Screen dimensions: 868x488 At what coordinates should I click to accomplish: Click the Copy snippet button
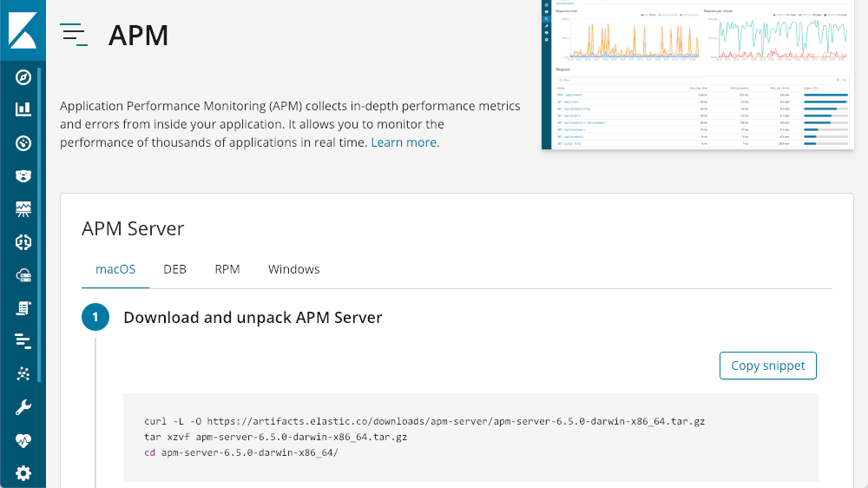(x=767, y=366)
